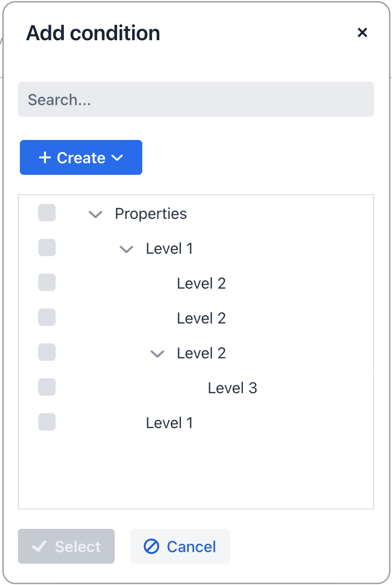Click the dropdown chevron inside the Create button
Viewport: 392px width, 585px height.
[117, 157]
